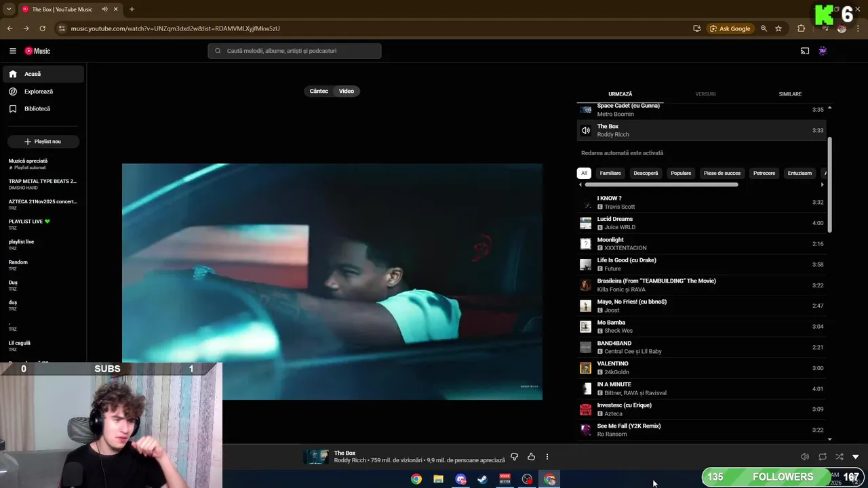Open the three-dot menu for The Box
This screenshot has width=868, height=488.
(x=547, y=457)
